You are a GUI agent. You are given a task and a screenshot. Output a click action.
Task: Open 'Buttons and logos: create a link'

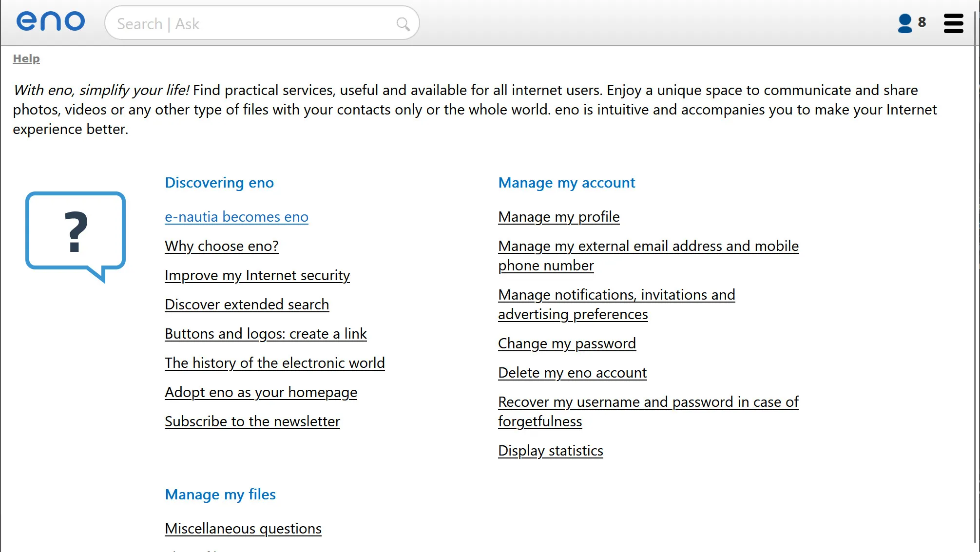(266, 334)
